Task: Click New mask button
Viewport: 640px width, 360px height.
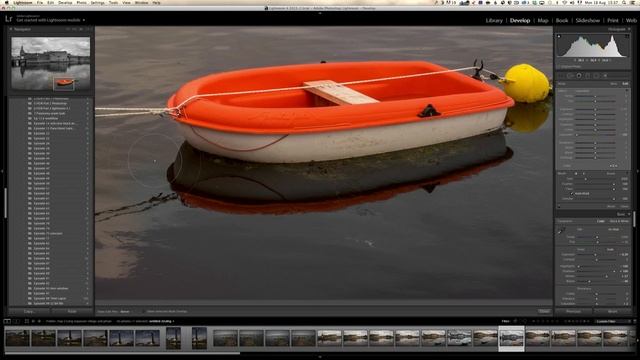Action: pyautogui.click(x=613, y=84)
